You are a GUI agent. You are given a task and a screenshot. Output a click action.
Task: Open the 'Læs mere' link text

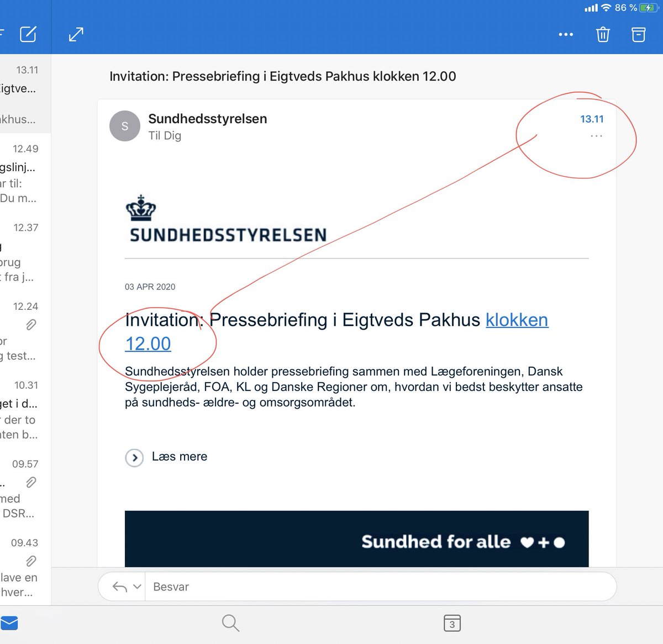tap(180, 457)
